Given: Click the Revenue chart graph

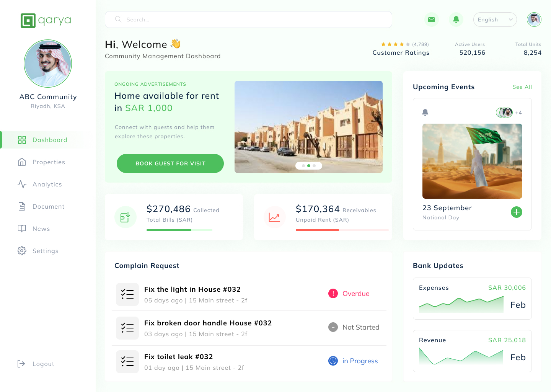Looking at the screenshot, I should (x=461, y=356).
